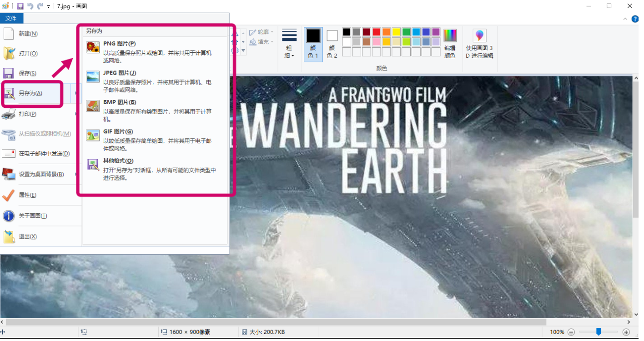The height and width of the screenshot is (341, 644).
Task: Click the Redo arrow in title bar
Action: 40,6
